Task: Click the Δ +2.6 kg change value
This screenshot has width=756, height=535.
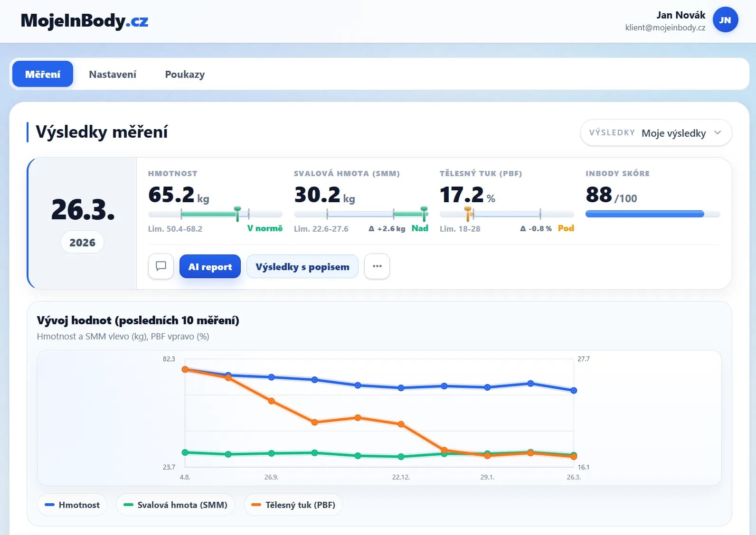Action: [x=387, y=229]
